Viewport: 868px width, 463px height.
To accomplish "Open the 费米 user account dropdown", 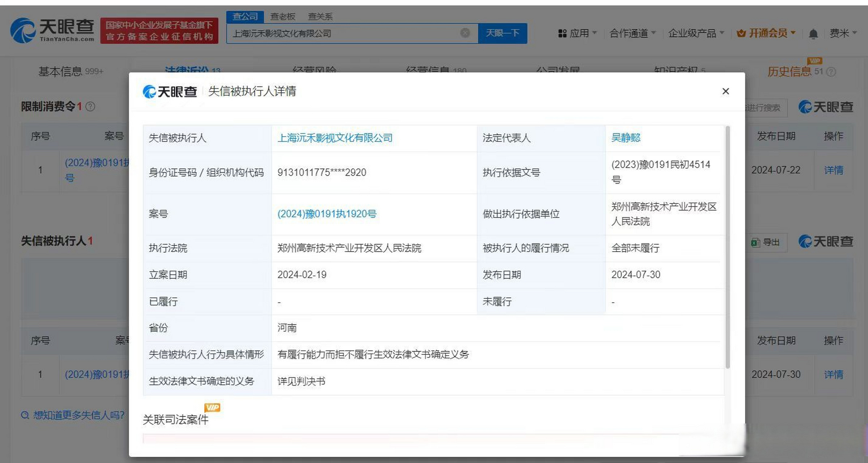I will pos(843,34).
